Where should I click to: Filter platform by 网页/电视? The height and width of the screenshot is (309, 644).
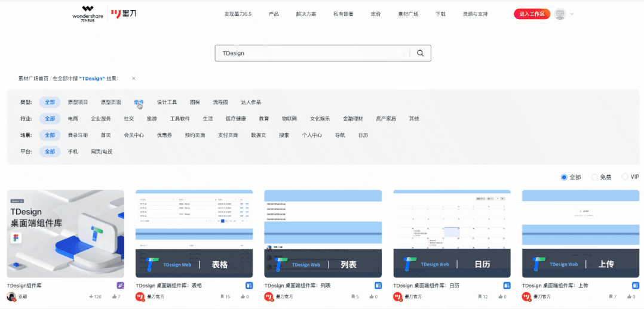click(x=102, y=152)
